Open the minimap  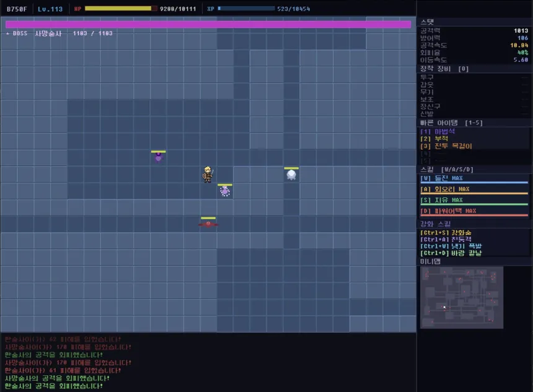click(x=462, y=297)
